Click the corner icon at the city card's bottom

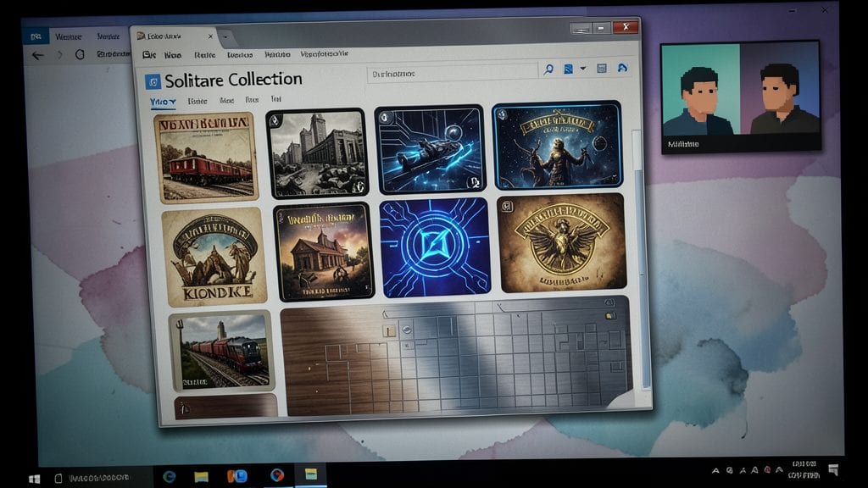pos(359,187)
